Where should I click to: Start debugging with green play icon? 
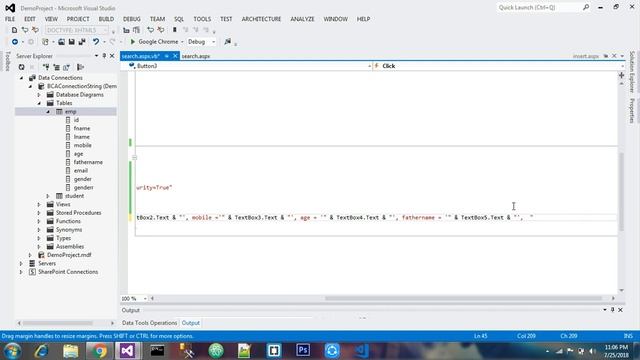(x=133, y=42)
